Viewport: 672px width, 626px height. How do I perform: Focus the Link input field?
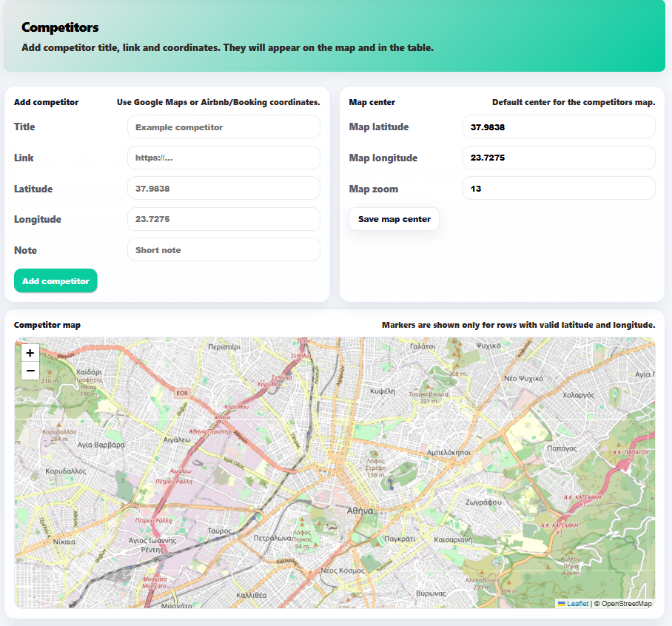click(x=224, y=158)
